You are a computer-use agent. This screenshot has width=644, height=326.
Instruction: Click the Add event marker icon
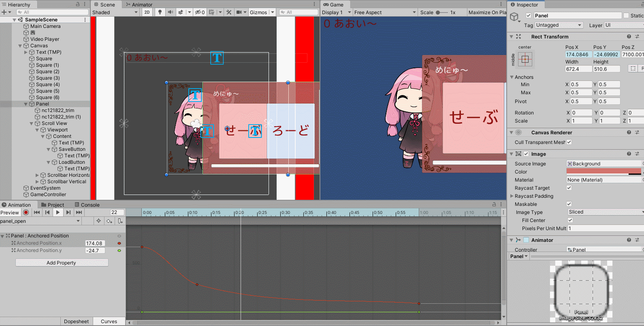click(x=120, y=221)
